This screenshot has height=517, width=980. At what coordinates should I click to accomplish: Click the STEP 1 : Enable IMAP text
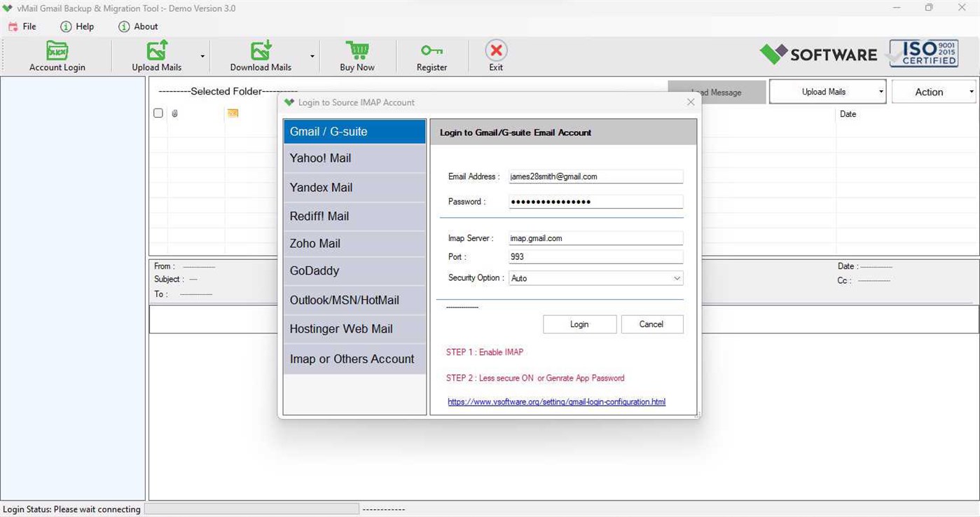pos(485,352)
